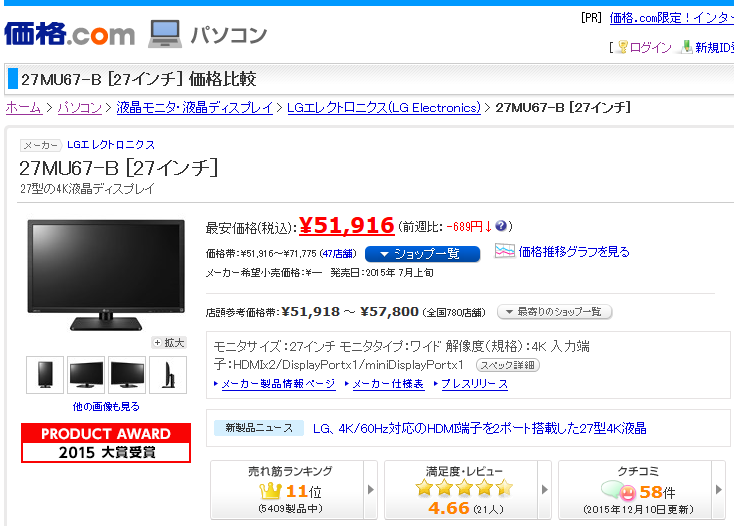Go to ホーム breadcrumb
This screenshot has width=734, height=526.
23,108
